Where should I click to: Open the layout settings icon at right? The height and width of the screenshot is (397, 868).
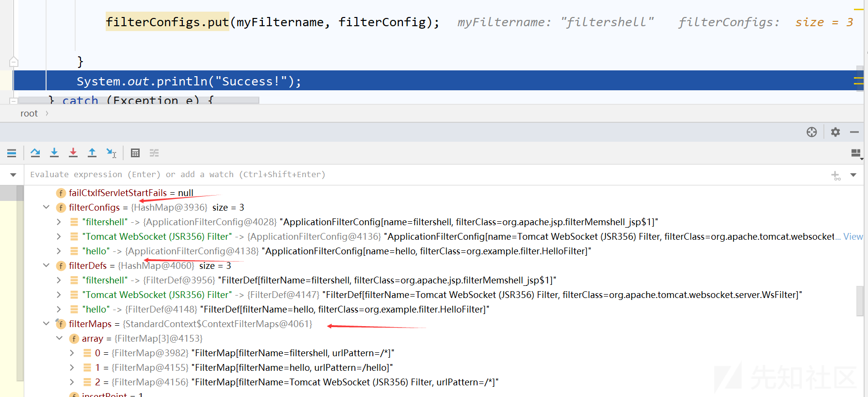click(856, 153)
